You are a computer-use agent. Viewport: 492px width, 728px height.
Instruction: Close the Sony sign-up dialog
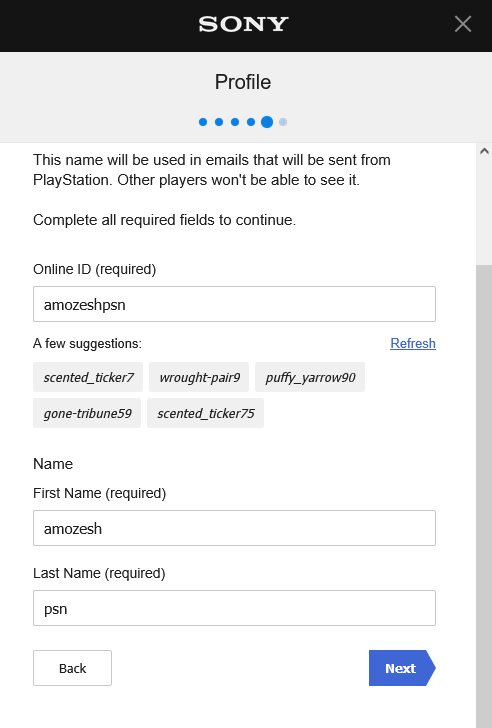(x=463, y=24)
